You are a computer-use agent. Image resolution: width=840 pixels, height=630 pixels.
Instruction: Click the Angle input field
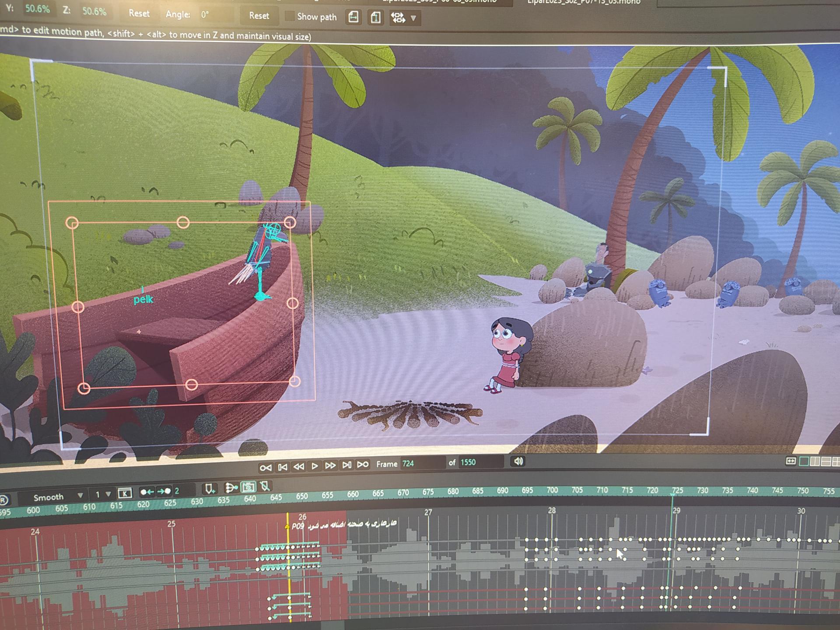215,15
